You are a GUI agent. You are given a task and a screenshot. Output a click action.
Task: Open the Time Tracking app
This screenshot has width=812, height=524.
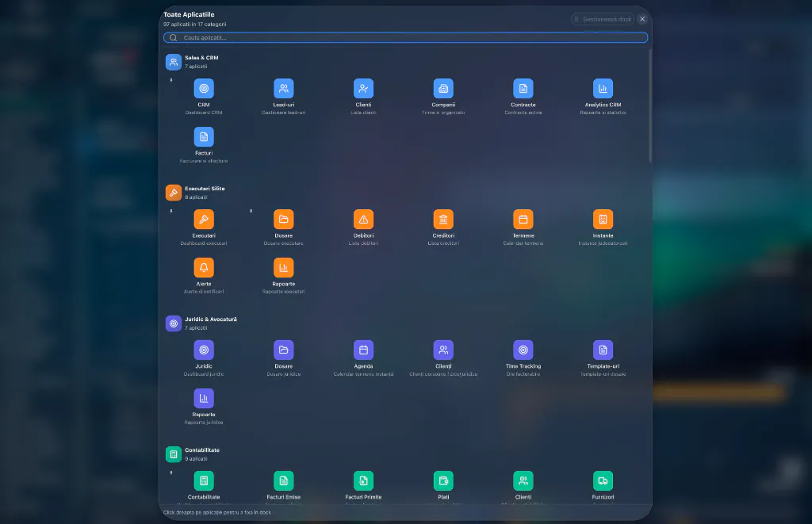(523, 350)
